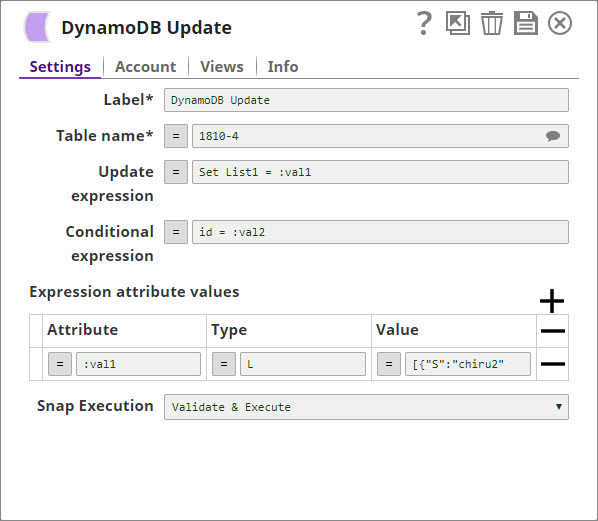Toggle expression for Update expression
The height and width of the screenshot is (521, 598).
[176, 172]
